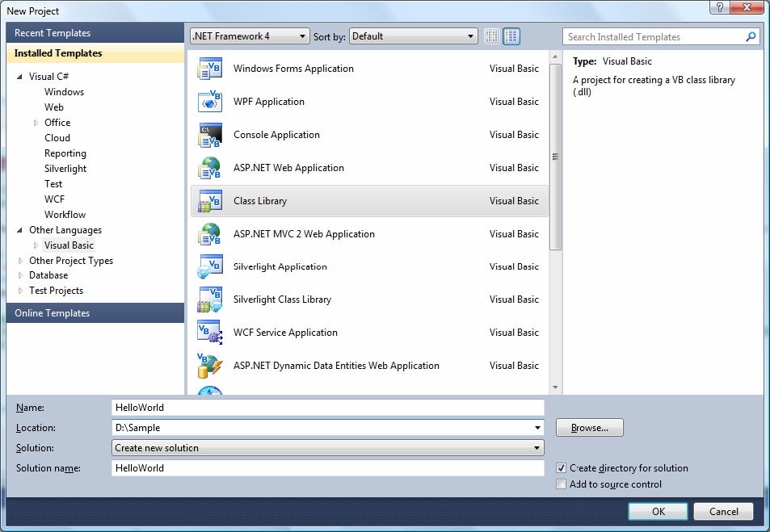Click the OK button
This screenshot has width=770, height=532.
point(658,511)
